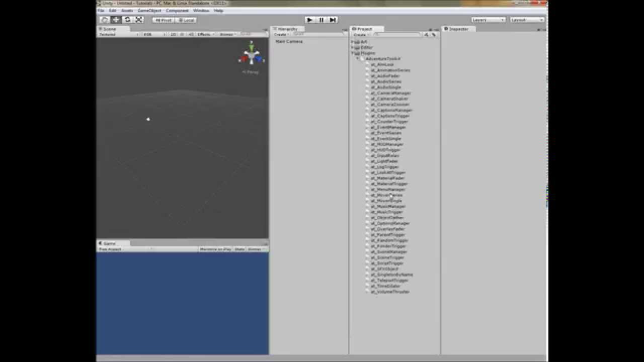Image resolution: width=644 pixels, height=362 pixels.
Task: Open the GameObject menu
Action: point(149,11)
